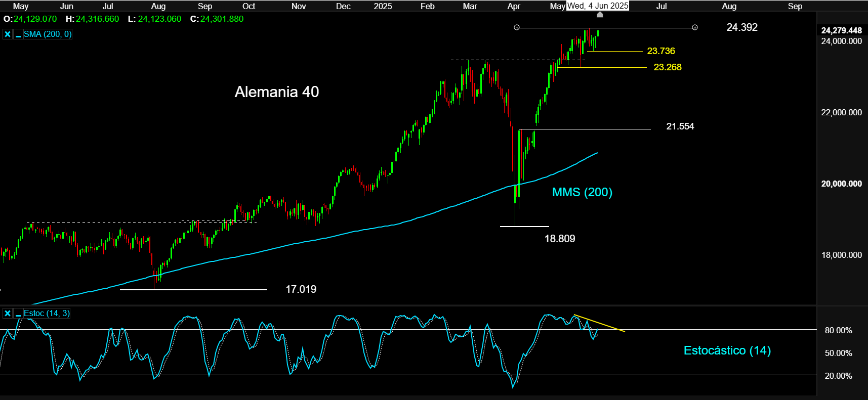The width and height of the screenshot is (868, 400).
Task: Click the Alemania 40 title text
Action: (x=277, y=92)
